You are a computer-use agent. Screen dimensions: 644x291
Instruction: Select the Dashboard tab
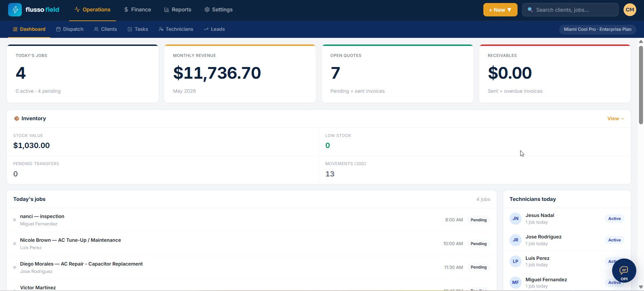click(x=29, y=29)
